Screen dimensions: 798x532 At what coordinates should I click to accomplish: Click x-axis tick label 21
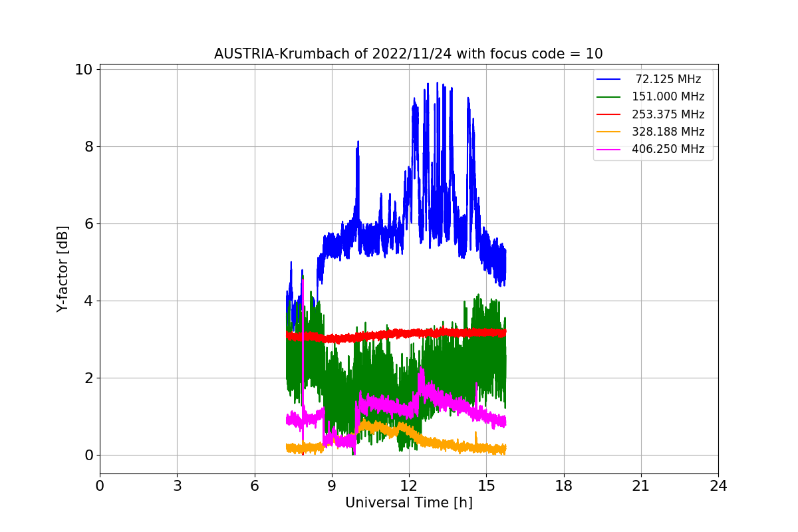tap(641, 486)
